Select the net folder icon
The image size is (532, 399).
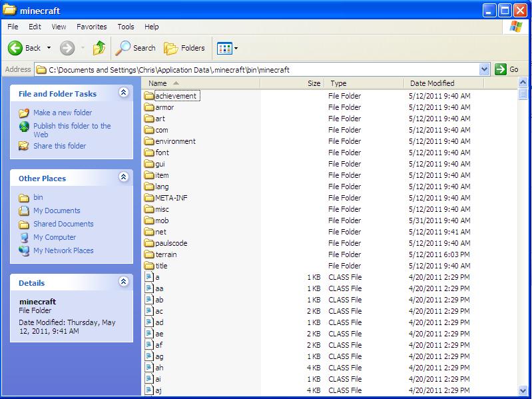149,232
